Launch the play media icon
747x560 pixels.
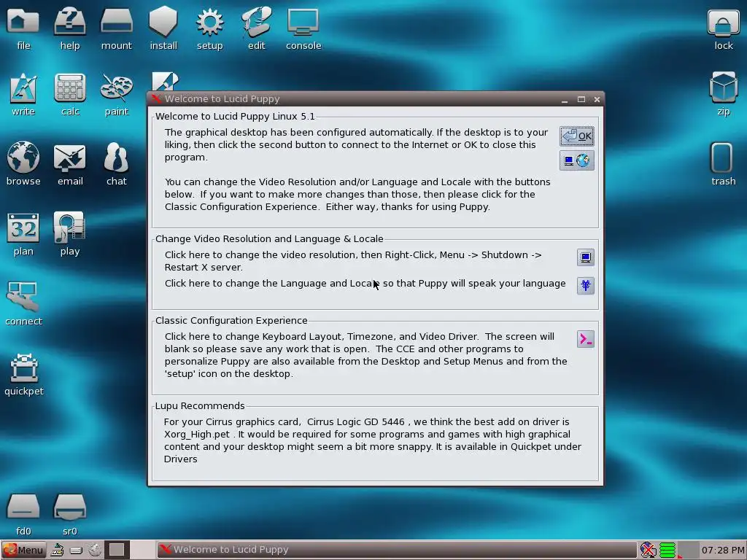[x=69, y=234]
